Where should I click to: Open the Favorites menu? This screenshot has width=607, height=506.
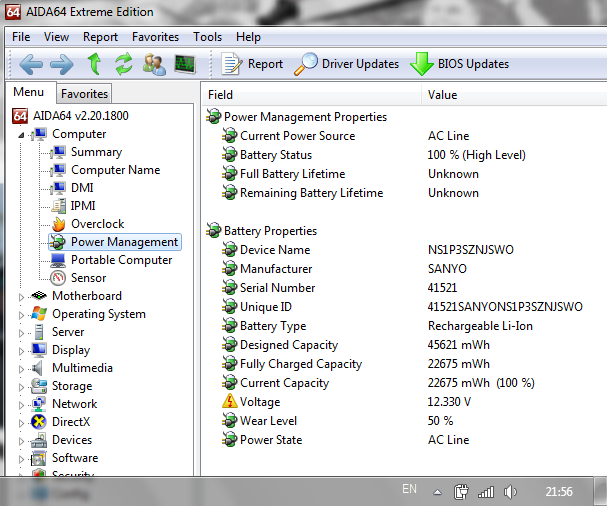click(155, 37)
